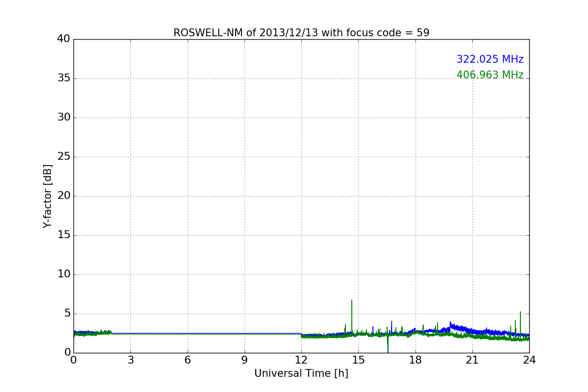Click the y-axis tick label 40
This screenshot has width=588, height=392.
click(64, 39)
